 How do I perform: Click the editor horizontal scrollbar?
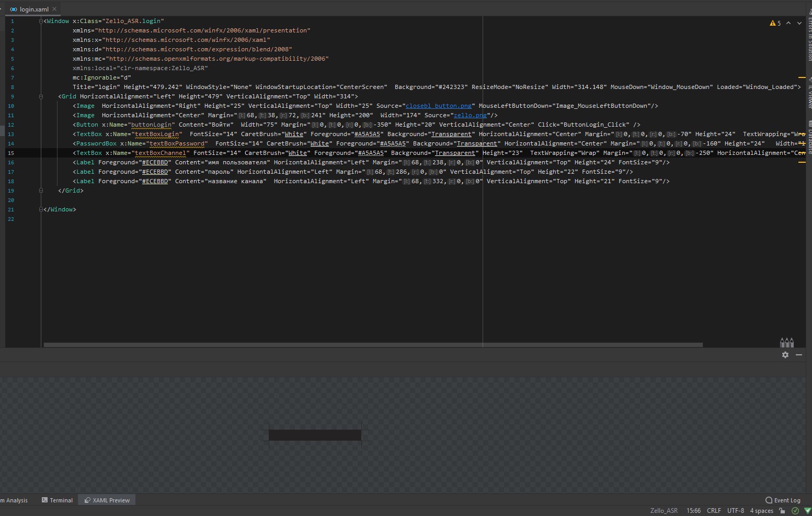coord(373,345)
